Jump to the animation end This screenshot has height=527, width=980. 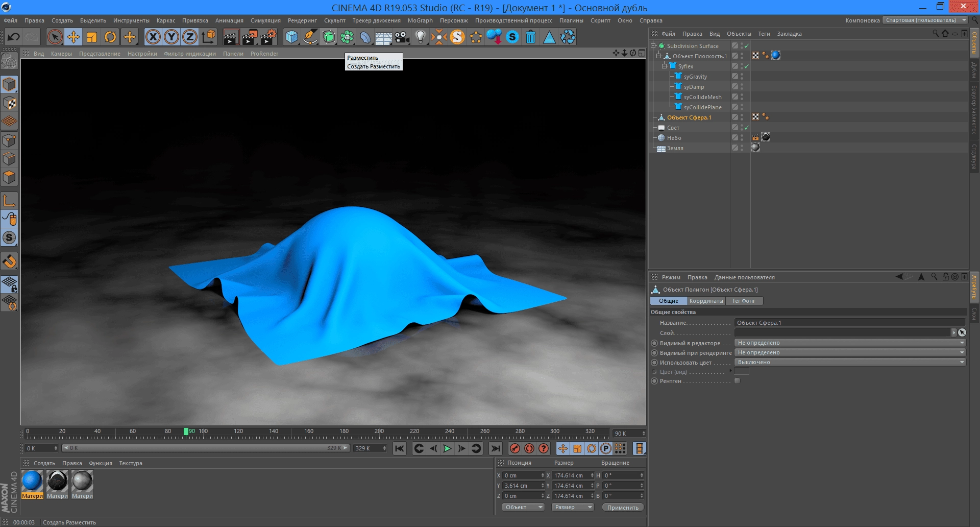tap(495, 448)
